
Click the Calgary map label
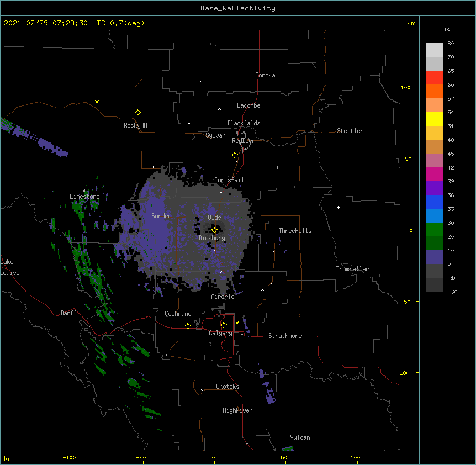click(220, 333)
